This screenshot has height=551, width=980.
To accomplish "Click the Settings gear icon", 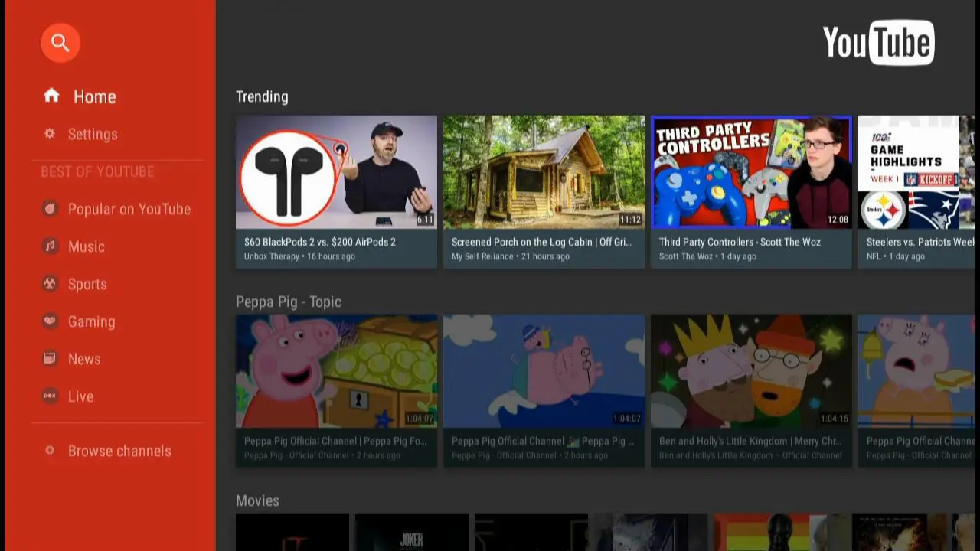I will 50,134.
